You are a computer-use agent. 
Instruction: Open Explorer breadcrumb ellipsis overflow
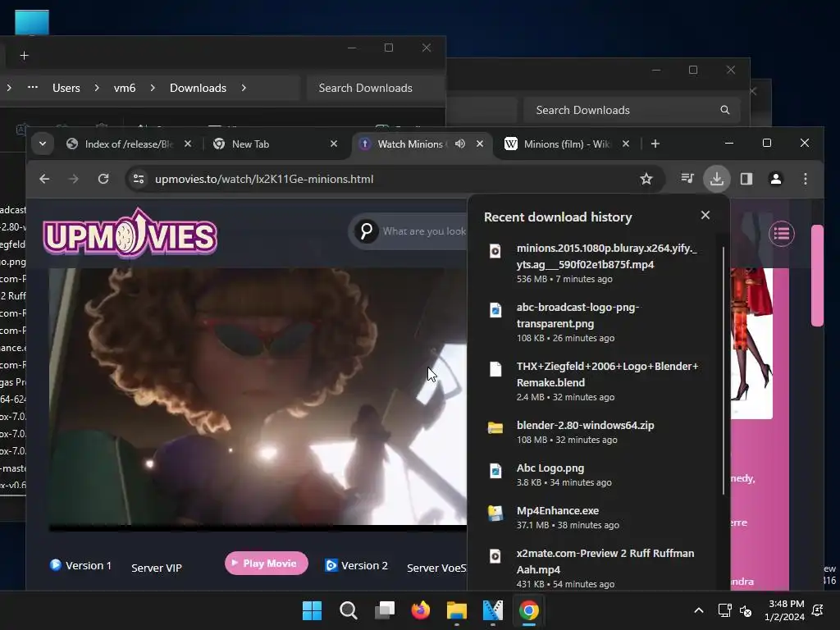(x=33, y=87)
